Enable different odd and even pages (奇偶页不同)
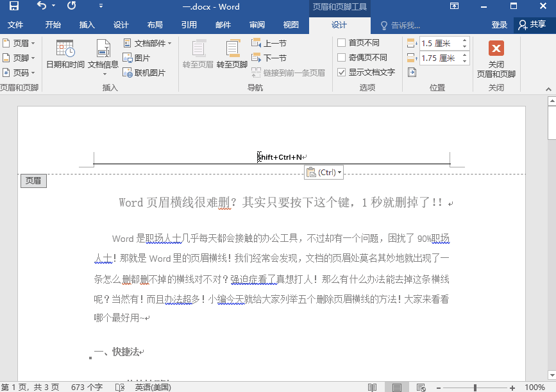The width and height of the screenshot is (556, 392). pyautogui.click(x=342, y=57)
